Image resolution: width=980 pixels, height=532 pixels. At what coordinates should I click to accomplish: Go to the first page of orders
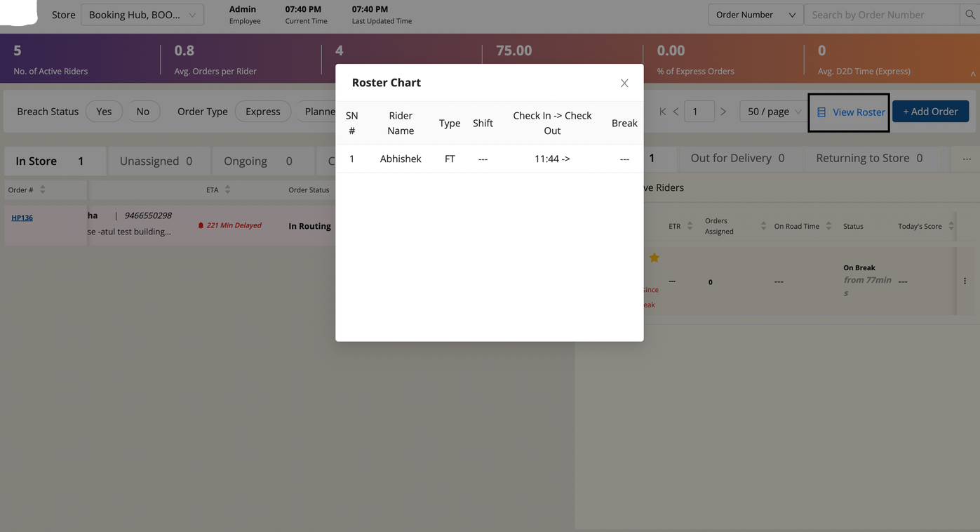[662, 112]
